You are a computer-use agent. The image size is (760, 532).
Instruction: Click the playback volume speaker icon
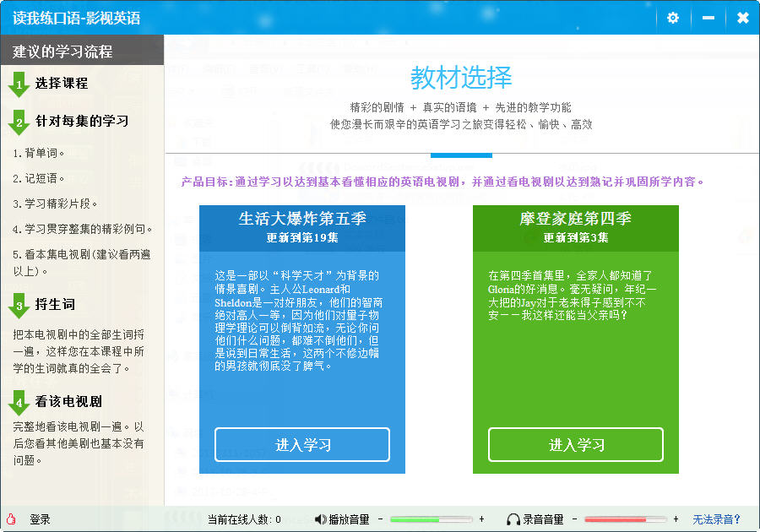[320, 519]
